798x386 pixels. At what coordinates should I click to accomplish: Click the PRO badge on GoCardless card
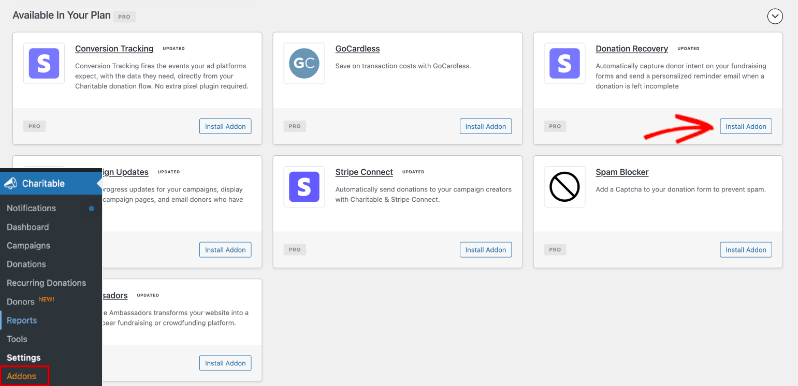[295, 126]
